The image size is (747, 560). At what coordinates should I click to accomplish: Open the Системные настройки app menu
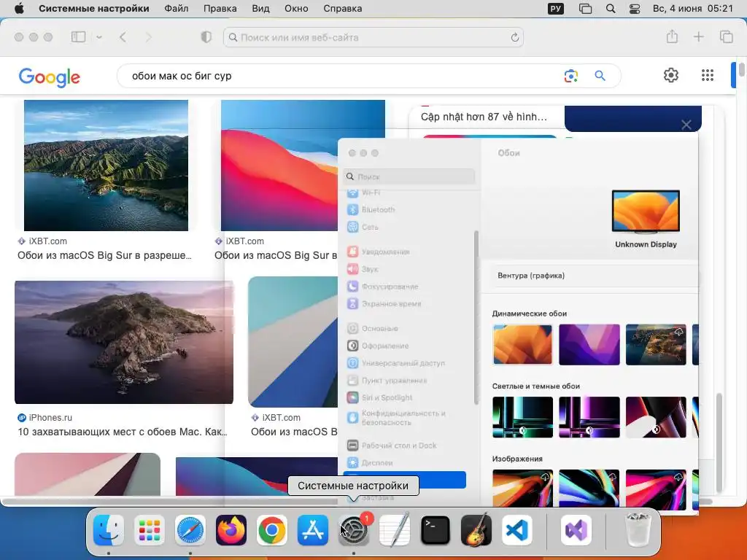pyautogui.click(x=94, y=9)
